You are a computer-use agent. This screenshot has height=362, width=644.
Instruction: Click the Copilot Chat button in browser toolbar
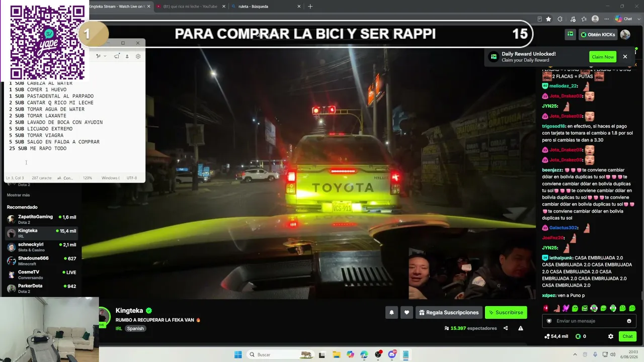[x=623, y=19]
